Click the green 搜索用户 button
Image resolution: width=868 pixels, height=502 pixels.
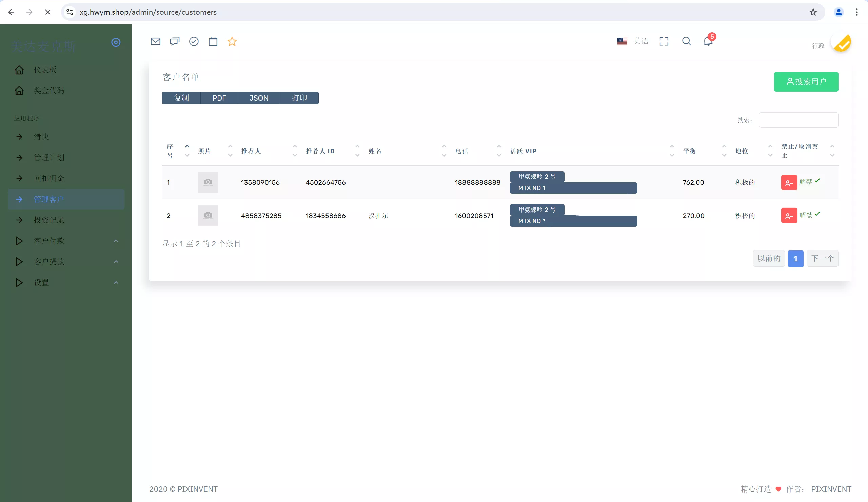(x=806, y=82)
